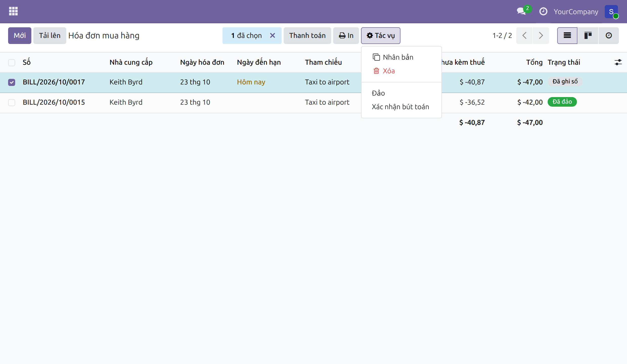This screenshot has height=364, width=627.
Task: Switch to activity view
Action: point(609,35)
